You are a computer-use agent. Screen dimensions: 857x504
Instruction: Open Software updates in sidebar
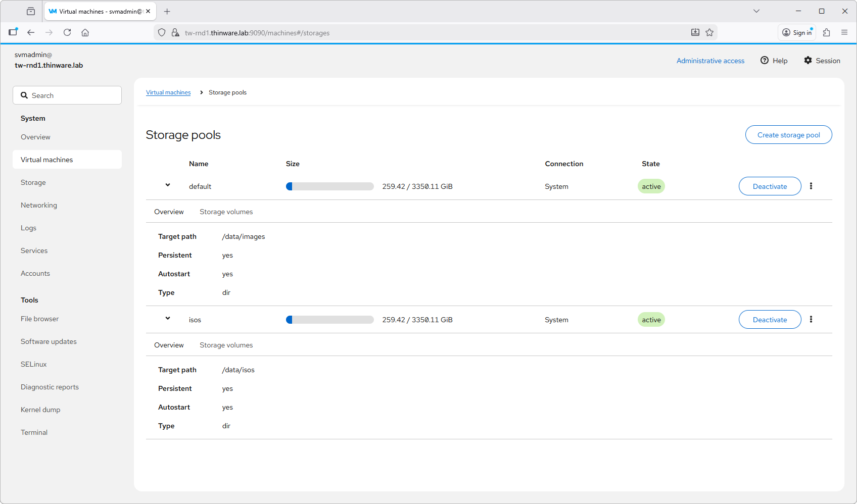click(67, 341)
